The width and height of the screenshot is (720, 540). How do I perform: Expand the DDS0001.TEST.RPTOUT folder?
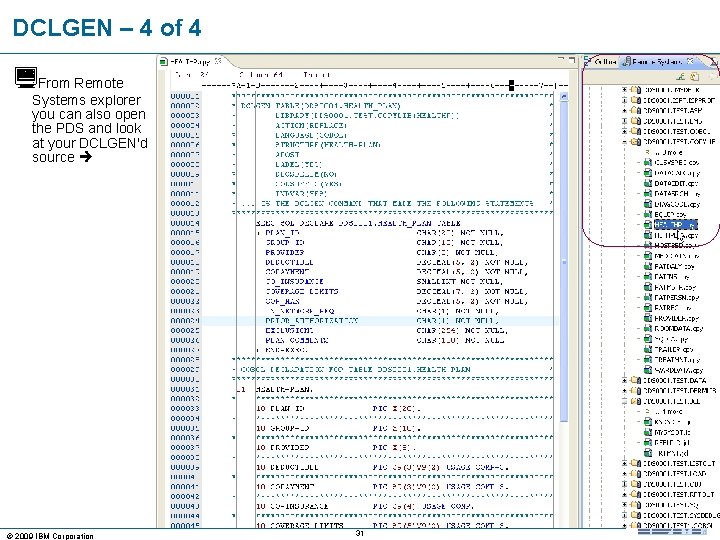(624, 495)
